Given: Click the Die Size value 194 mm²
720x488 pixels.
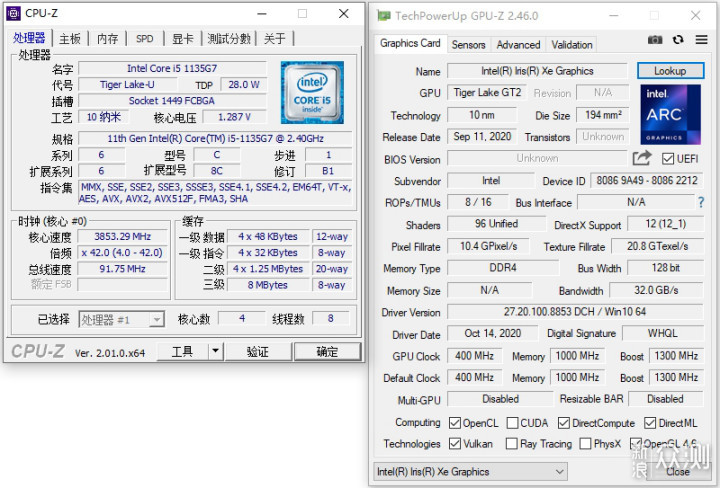Looking at the screenshot, I should tap(603, 115).
